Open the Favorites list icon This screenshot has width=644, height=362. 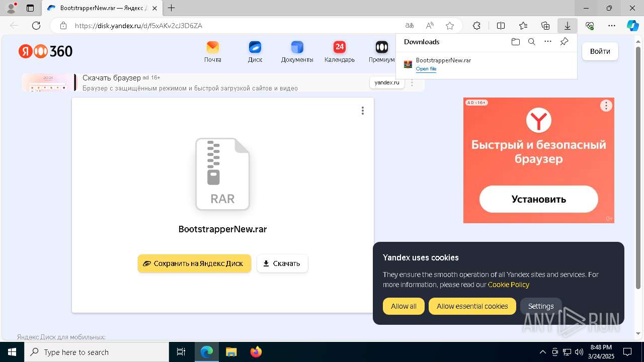click(523, 26)
